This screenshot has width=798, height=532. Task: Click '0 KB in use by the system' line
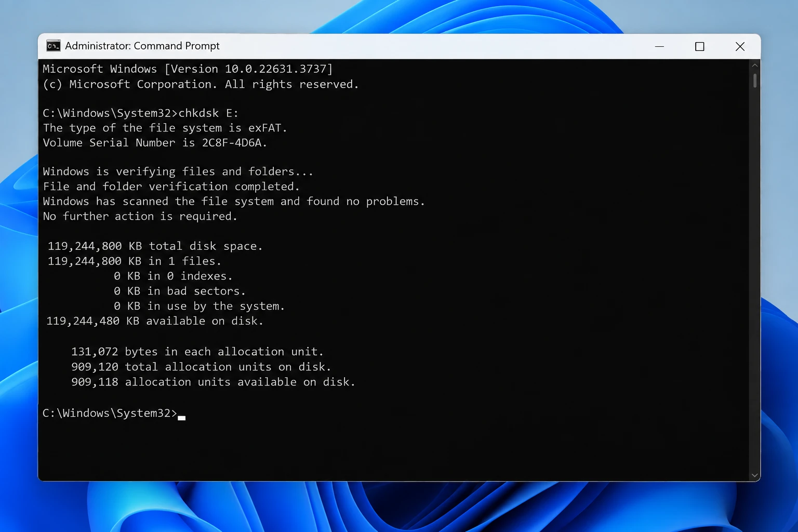pyautogui.click(x=199, y=306)
